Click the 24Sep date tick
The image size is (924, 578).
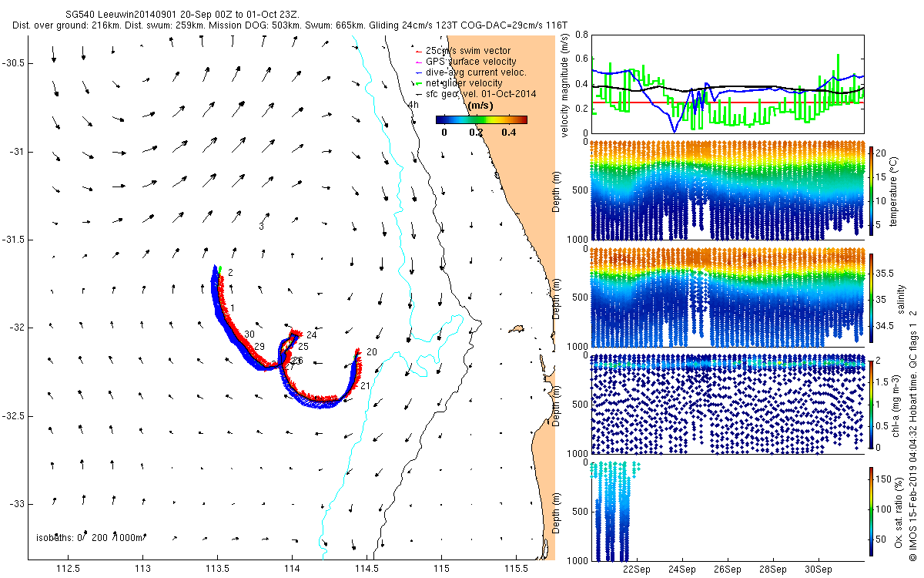(681, 570)
